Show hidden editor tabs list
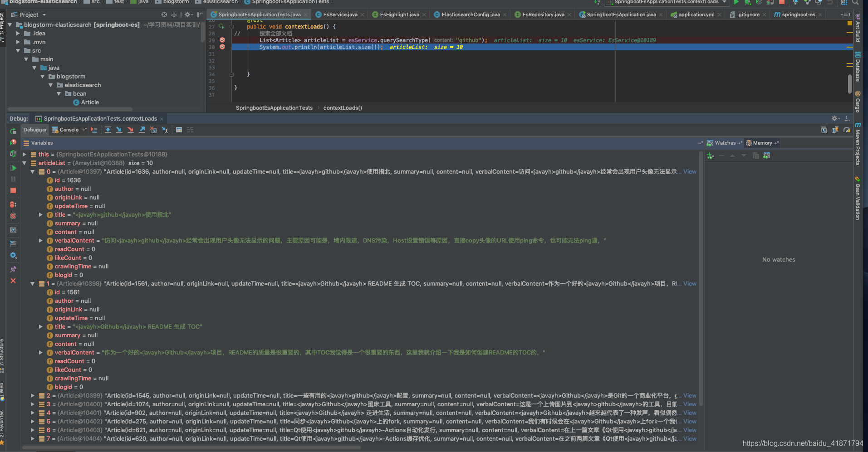 (845, 15)
